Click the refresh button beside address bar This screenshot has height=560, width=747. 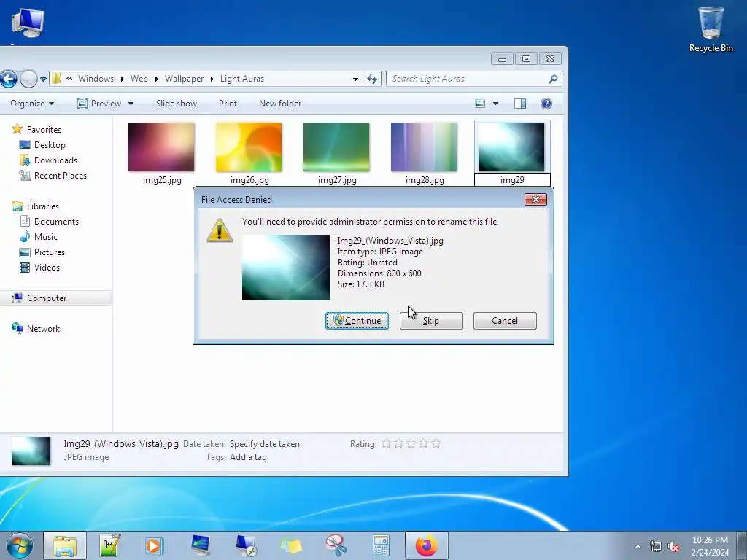point(372,79)
